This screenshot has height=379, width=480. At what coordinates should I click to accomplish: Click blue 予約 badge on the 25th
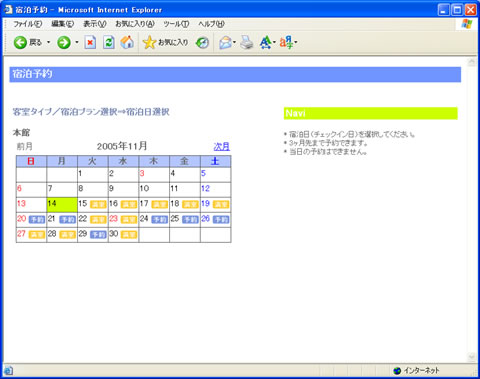190,219
